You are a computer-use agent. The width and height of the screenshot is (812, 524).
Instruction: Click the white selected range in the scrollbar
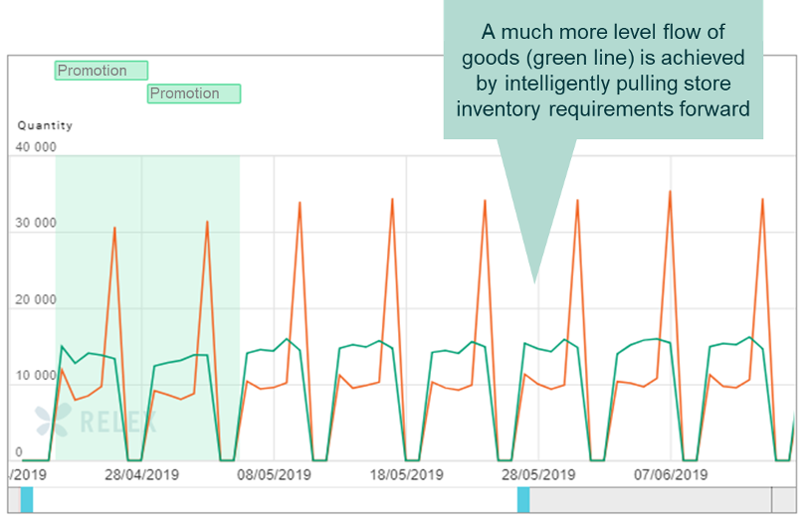pyautogui.click(x=274, y=500)
